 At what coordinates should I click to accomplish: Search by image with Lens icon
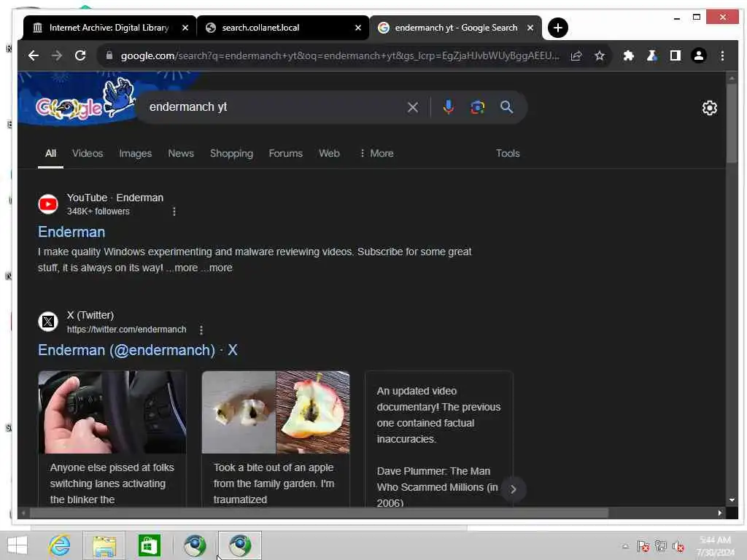coord(477,107)
